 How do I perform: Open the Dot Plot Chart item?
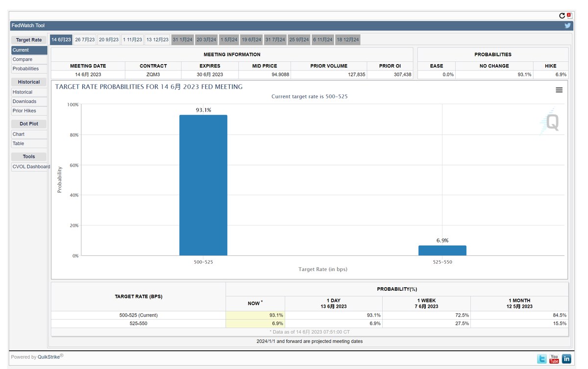tap(29, 134)
